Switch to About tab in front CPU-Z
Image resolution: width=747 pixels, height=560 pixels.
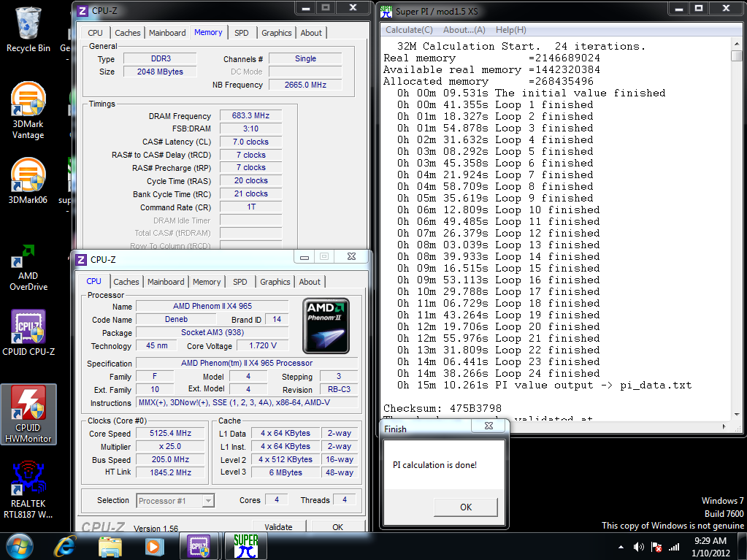tap(310, 282)
